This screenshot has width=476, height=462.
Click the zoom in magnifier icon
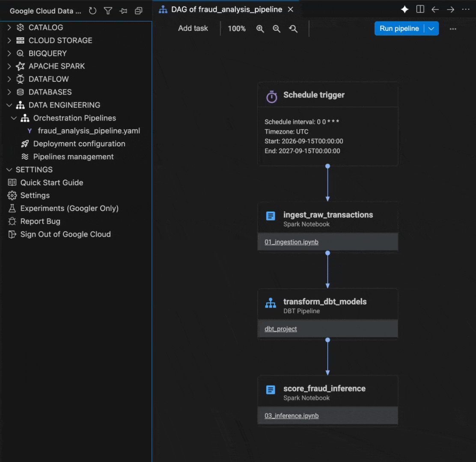tap(260, 29)
